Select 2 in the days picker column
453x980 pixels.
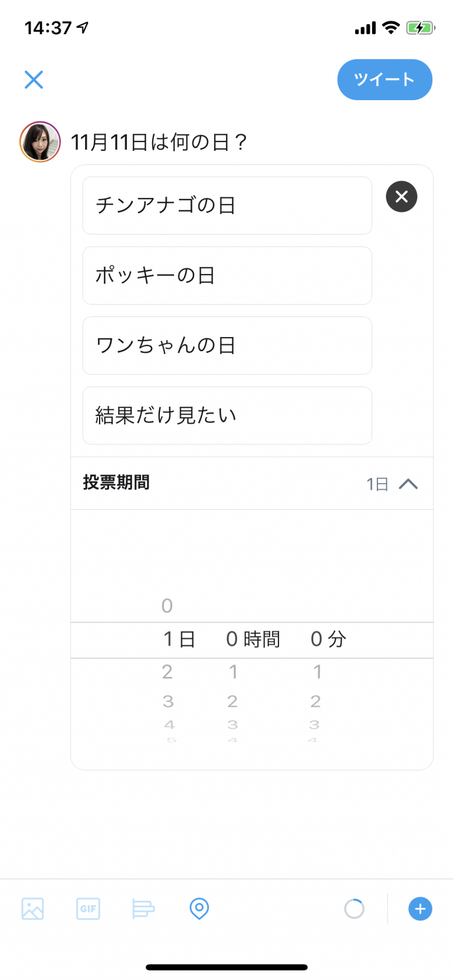point(168,672)
